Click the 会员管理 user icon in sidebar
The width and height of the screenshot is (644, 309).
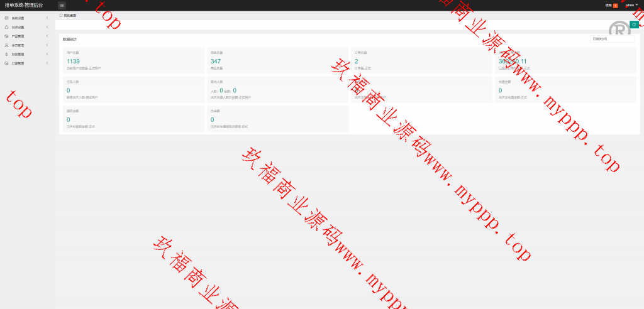[x=6, y=45]
